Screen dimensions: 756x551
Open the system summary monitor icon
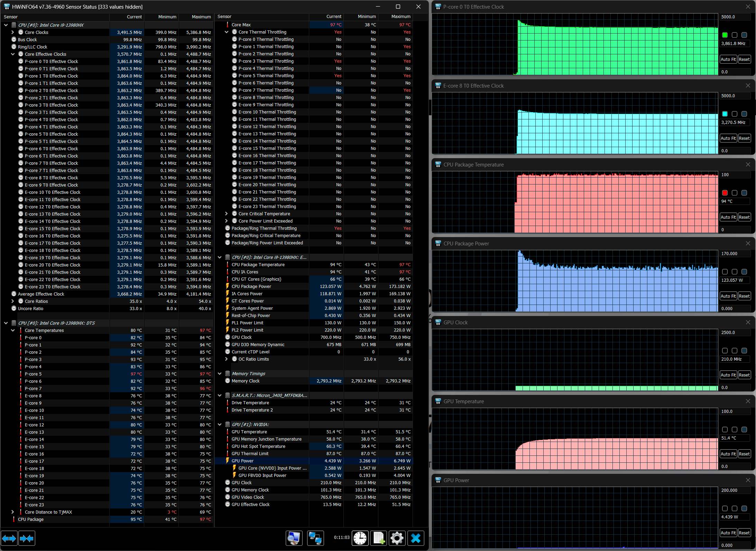pyautogui.click(x=294, y=538)
